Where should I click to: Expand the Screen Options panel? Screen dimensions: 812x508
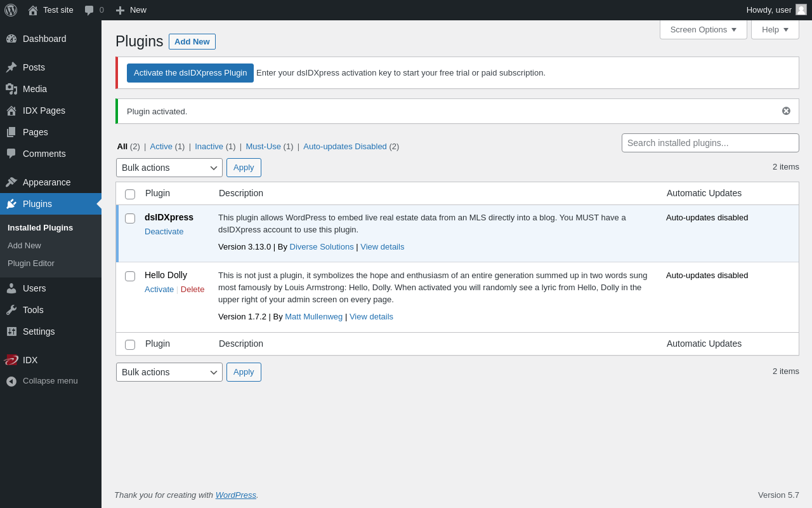click(704, 29)
